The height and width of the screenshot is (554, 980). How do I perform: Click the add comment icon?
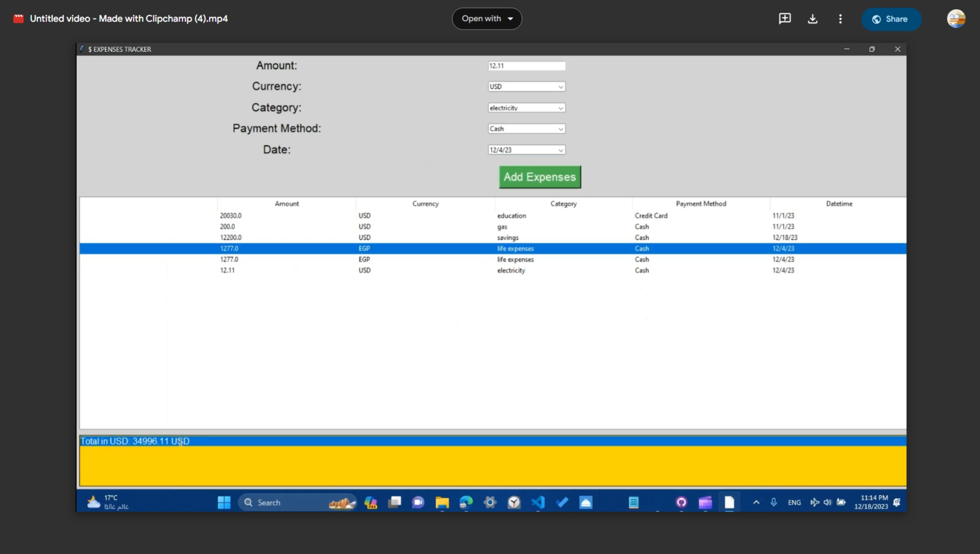tap(784, 18)
